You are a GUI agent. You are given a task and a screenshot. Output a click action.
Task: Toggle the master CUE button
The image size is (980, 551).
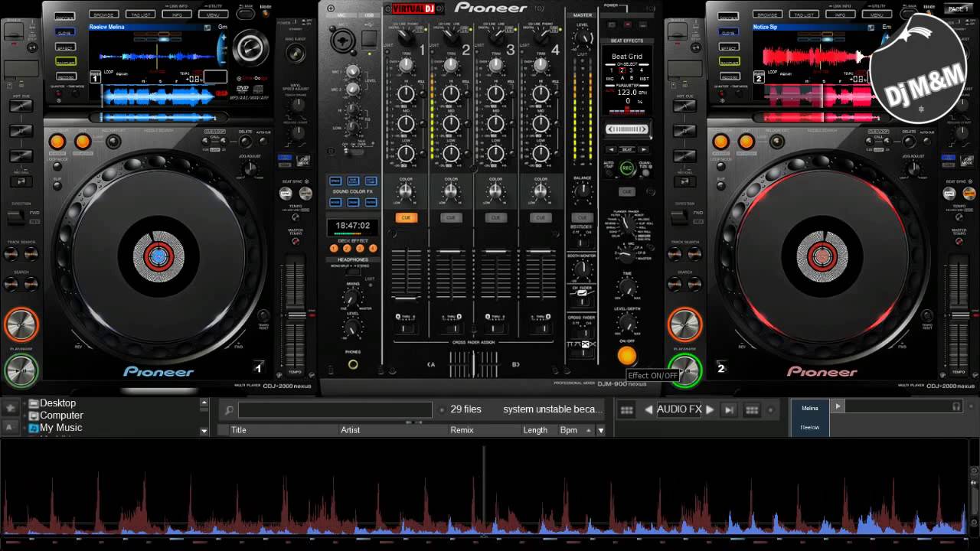tap(583, 218)
